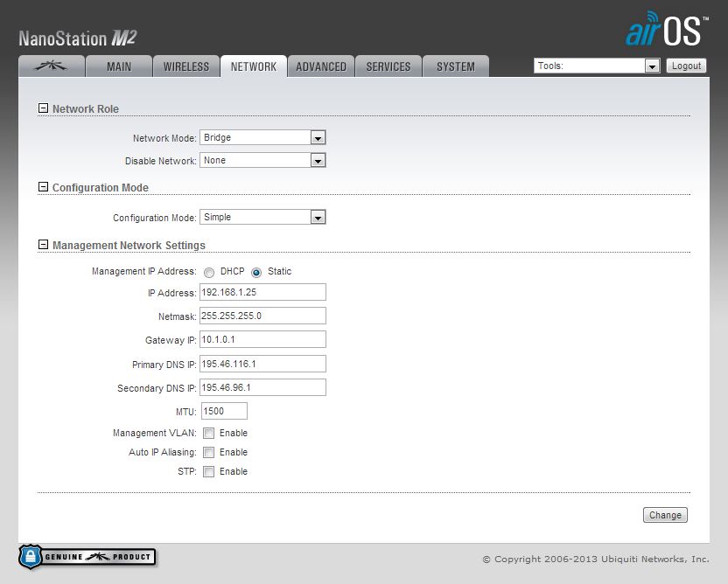The image size is (728, 584).
Task: Click the Secondary DNS IP field
Action: click(262, 388)
